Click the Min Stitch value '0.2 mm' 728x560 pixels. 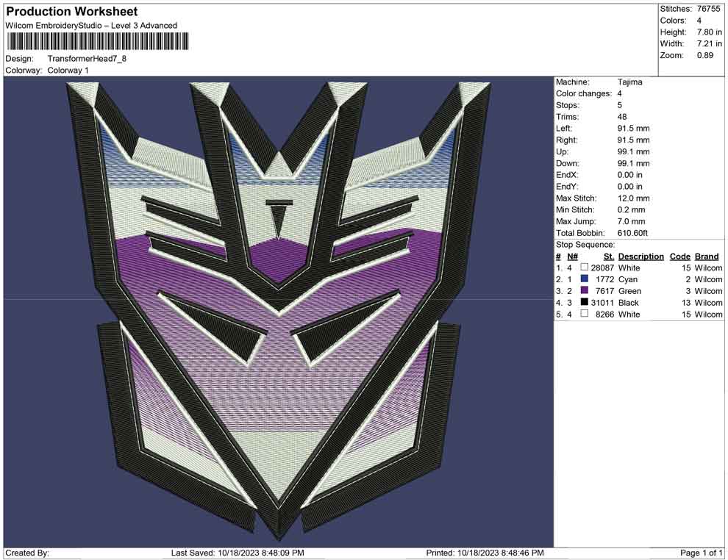tap(631, 209)
